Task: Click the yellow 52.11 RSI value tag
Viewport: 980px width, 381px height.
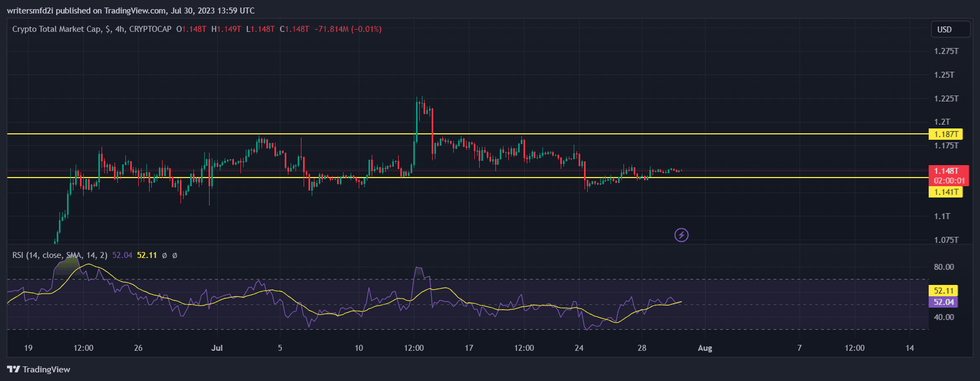Action: [x=943, y=291]
